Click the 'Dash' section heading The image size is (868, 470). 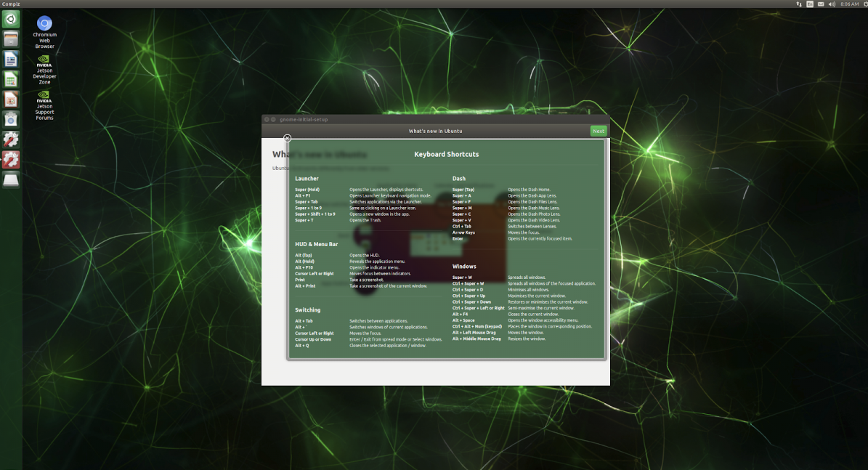[x=459, y=178]
